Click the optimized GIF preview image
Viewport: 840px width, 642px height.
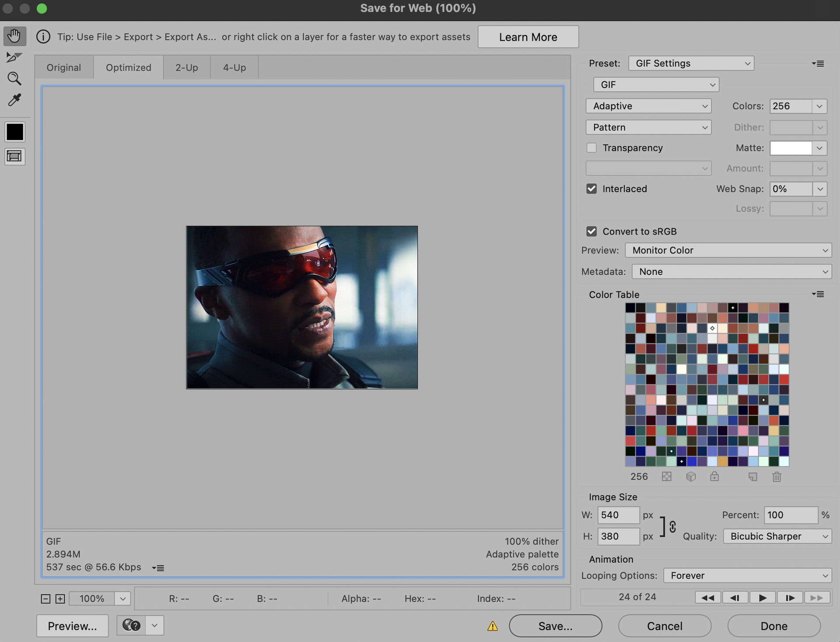click(x=302, y=307)
